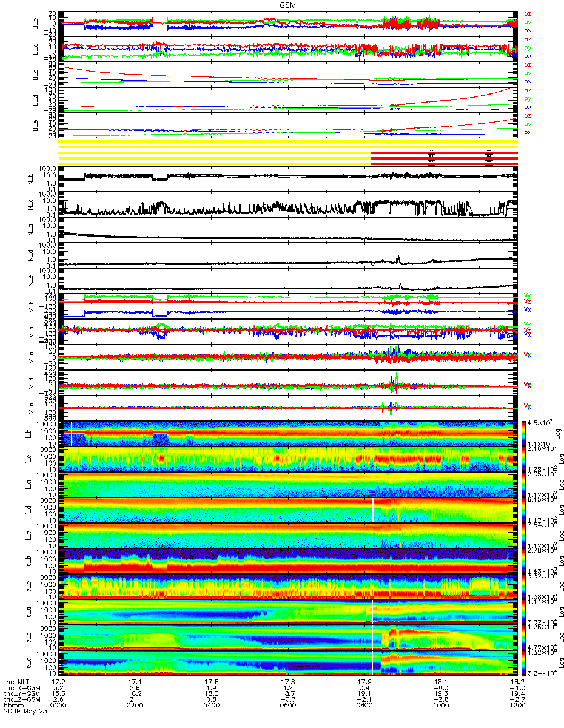Select the B_b panel axis label
564x728 pixels.
click(36, 24)
